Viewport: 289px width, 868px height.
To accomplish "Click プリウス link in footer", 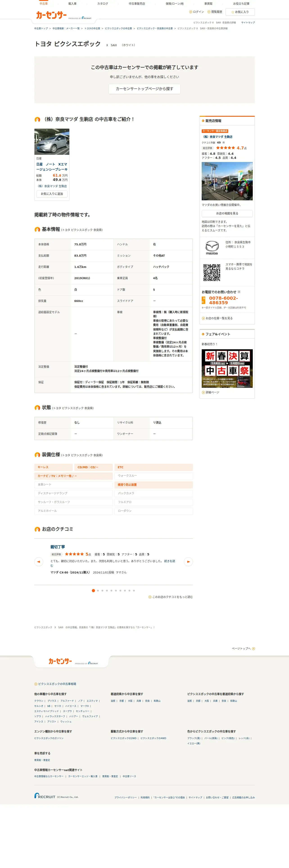I will tap(52, 701).
